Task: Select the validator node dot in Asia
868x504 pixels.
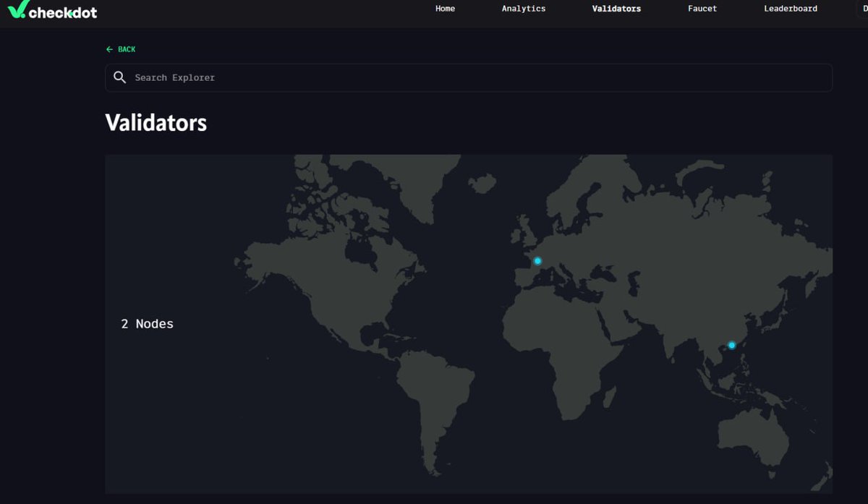Action: (x=731, y=345)
